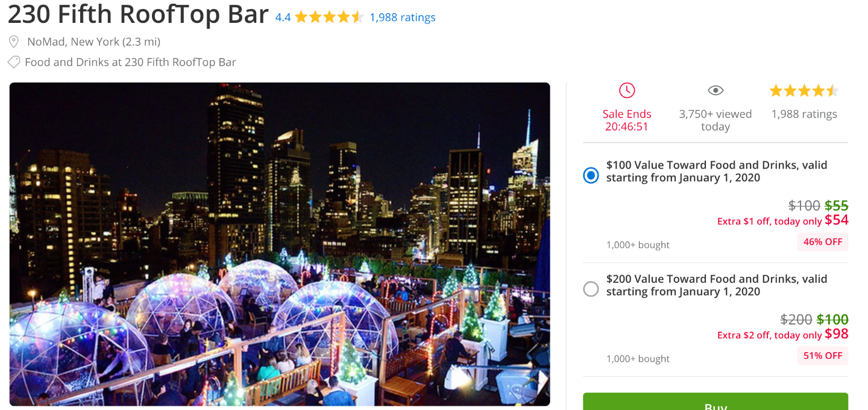868x410 pixels.
Task: Select the $200 Value radio option
Action: [591, 289]
